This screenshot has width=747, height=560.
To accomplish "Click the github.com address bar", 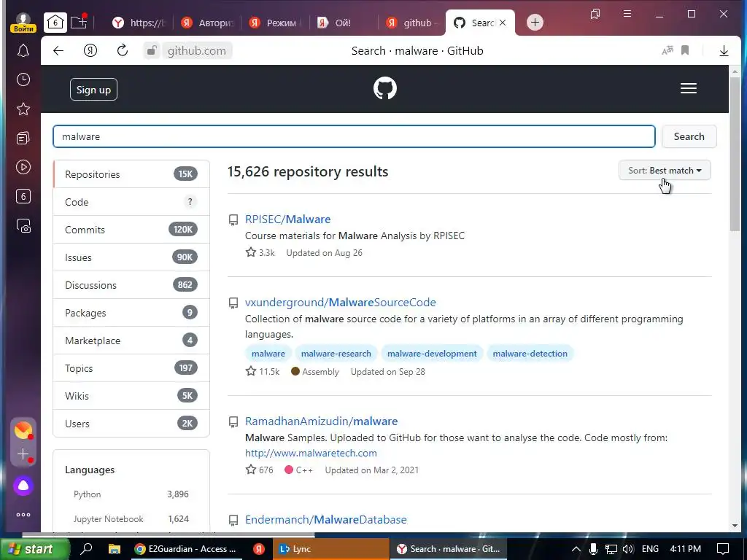I will (x=197, y=50).
